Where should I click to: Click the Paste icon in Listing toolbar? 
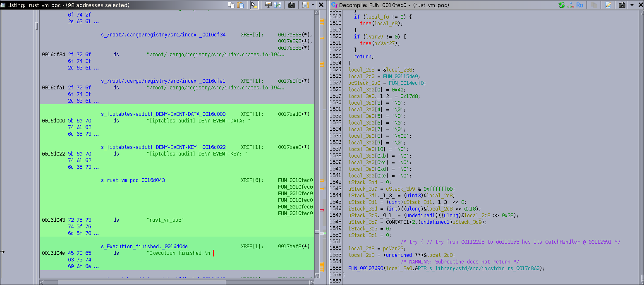(240, 5)
